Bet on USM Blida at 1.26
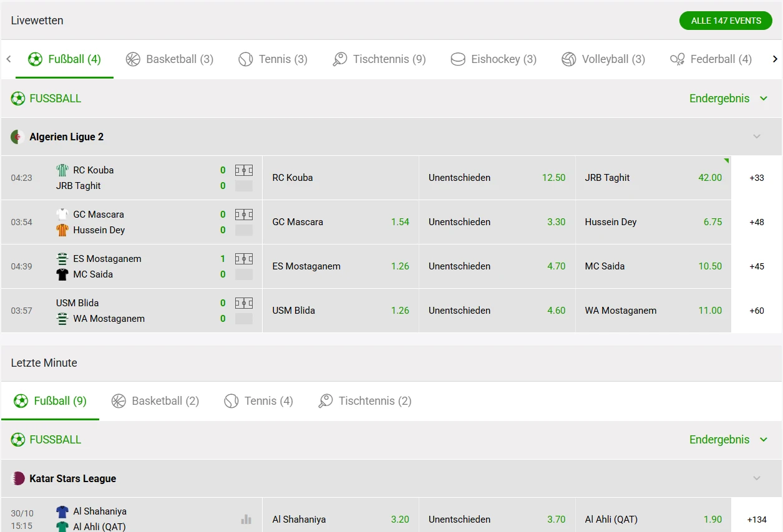 coord(341,311)
